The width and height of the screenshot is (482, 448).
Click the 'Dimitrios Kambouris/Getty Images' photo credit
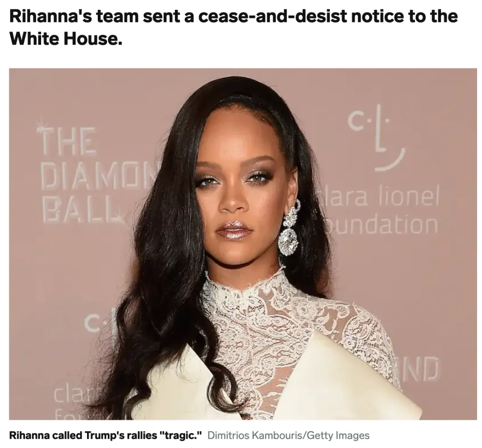(289, 435)
